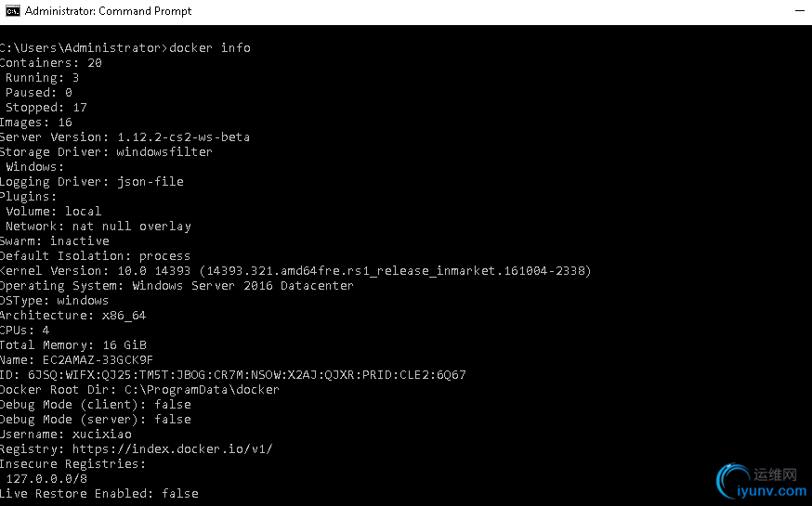Click the long ID string line
The height and width of the screenshot is (506, 812).
tap(233, 374)
